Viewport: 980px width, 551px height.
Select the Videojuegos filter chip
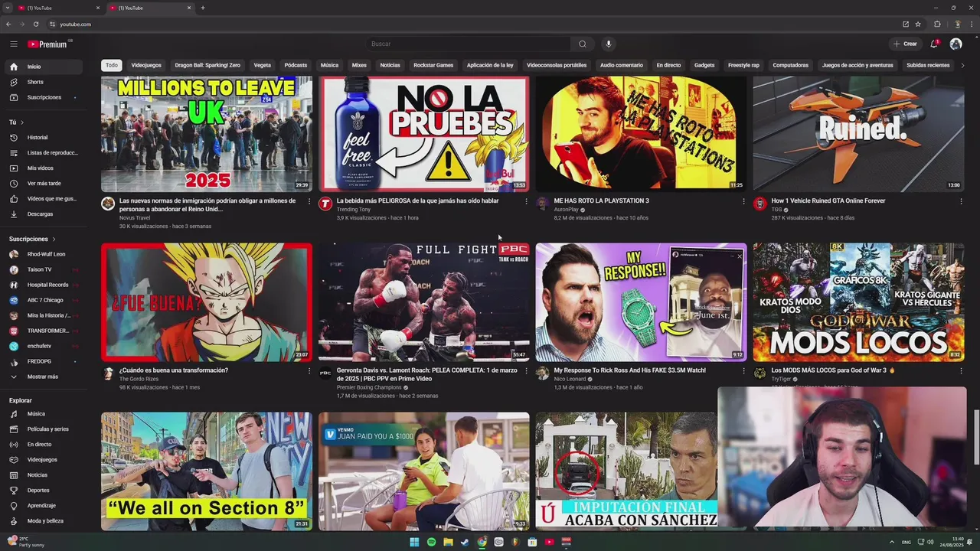tap(146, 65)
